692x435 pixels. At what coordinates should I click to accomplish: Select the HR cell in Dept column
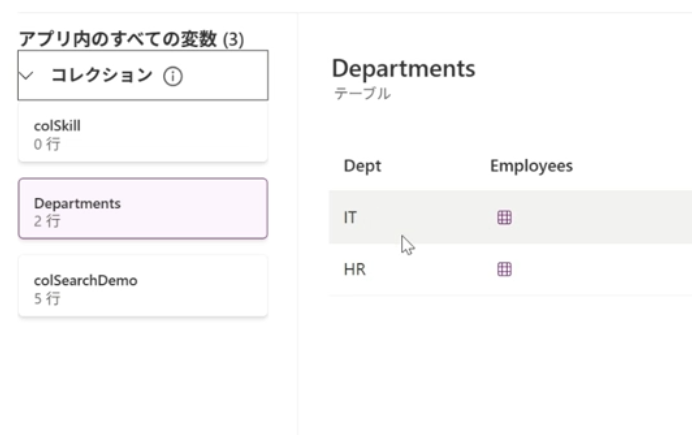click(x=353, y=269)
